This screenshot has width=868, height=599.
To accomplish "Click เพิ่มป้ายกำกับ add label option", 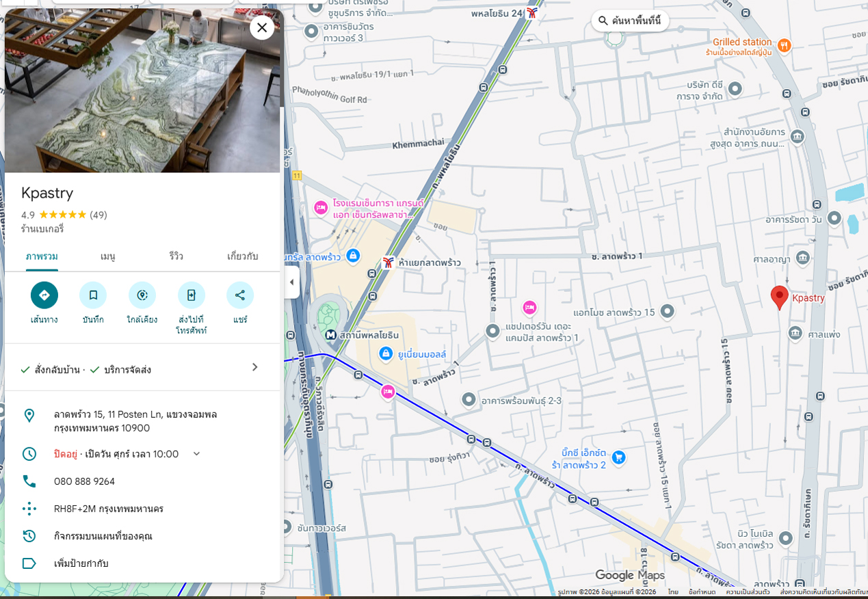I will (x=81, y=563).
